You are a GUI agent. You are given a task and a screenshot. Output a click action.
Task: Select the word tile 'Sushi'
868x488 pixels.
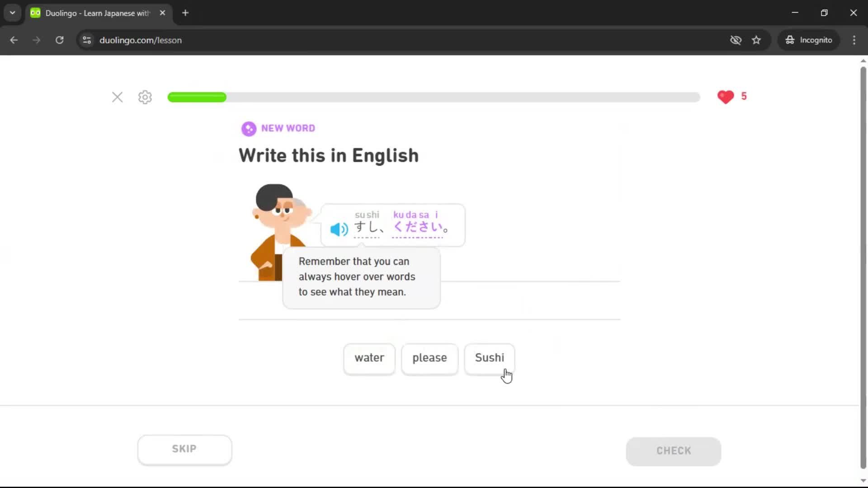(489, 358)
